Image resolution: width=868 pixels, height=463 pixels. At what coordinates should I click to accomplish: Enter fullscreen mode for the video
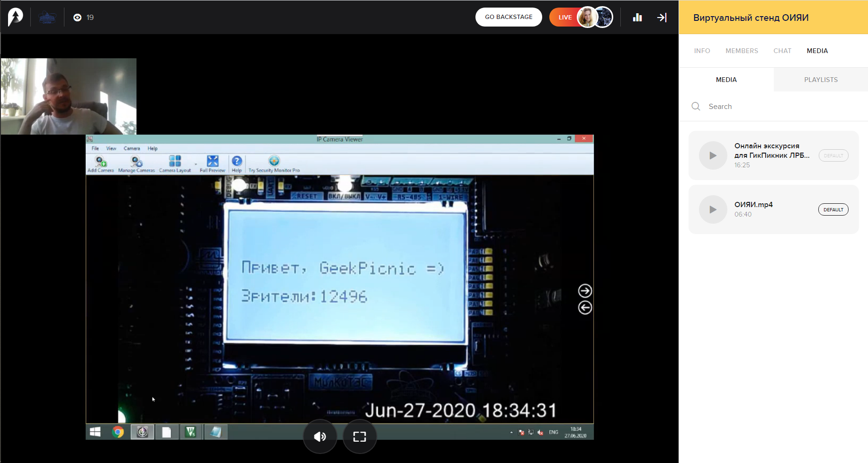pos(359,436)
